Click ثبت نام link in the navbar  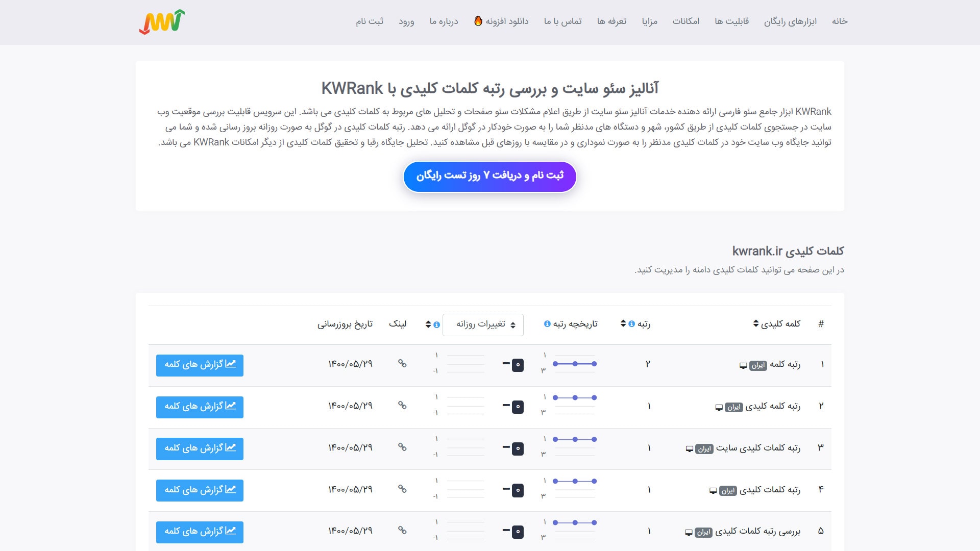pos(370,21)
